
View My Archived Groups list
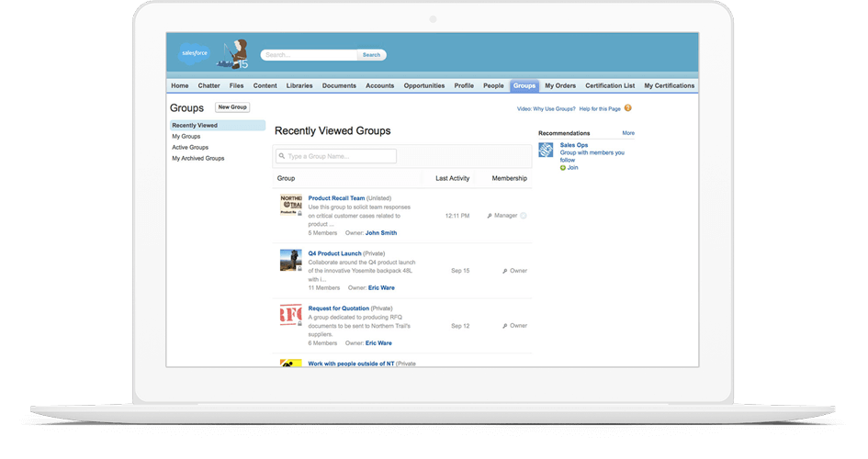[x=197, y=158]
